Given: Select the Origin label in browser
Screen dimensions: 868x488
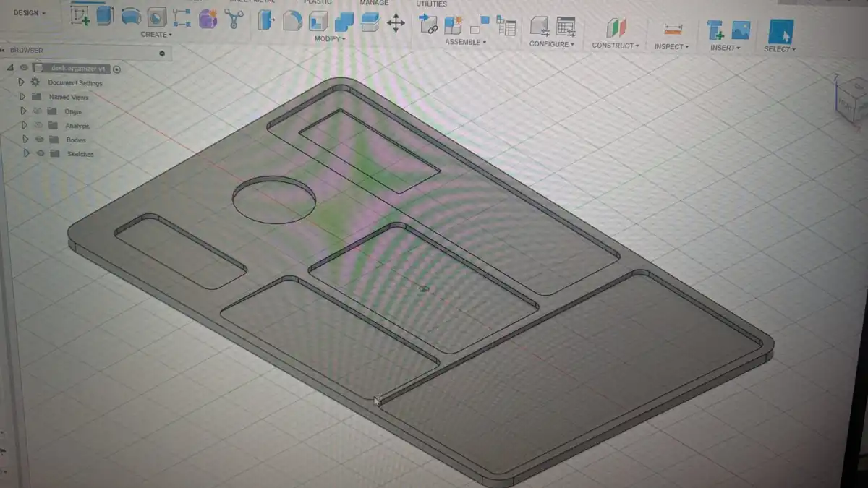Looking at the screenshot, I should point(73,111).
